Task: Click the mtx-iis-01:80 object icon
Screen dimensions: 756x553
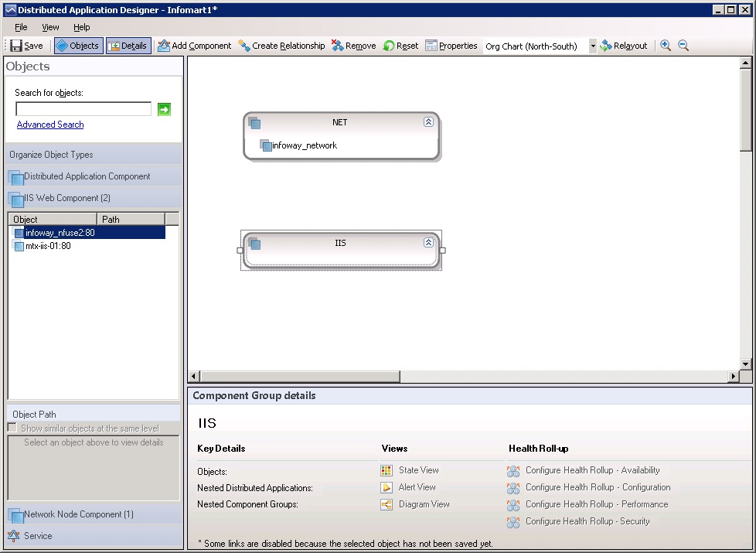Action: pyautogui.click(x=19, y=246)
